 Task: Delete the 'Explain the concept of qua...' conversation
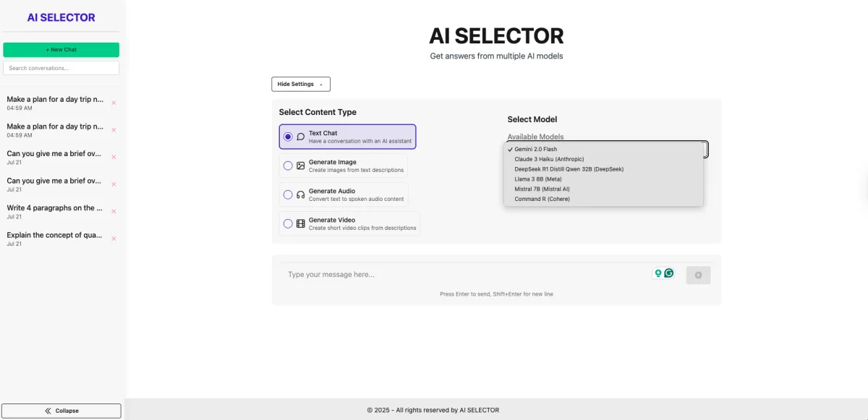(x=114, y=239)
